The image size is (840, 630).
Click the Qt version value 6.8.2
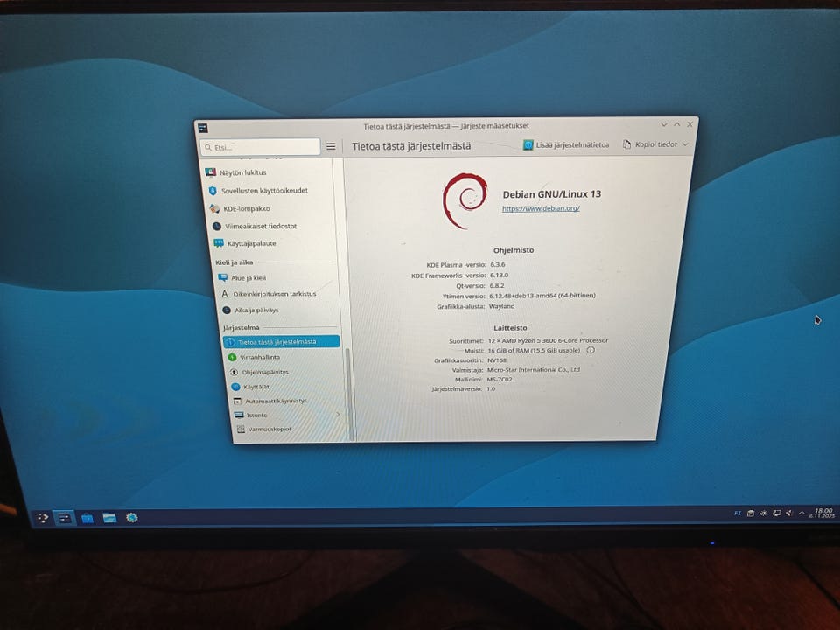pyautogui.click(x=497, y=285)
